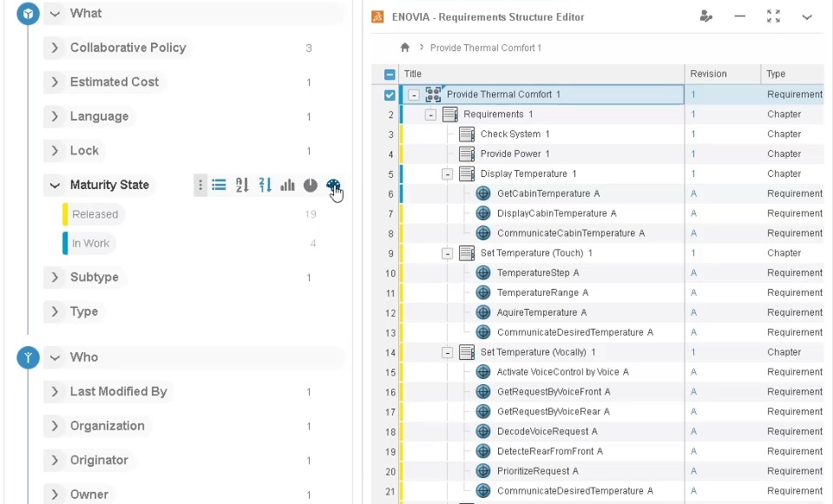This screenshot has height=504, width=833.
Task: Click DisplayCabinTemperature requirement icon
Action: (x=483, y=213)
